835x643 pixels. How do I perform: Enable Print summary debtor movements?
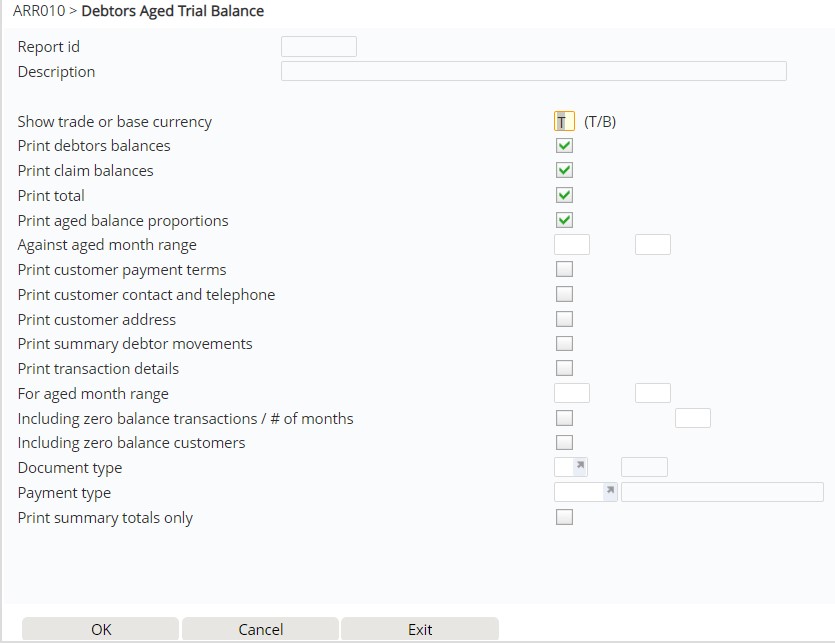point(564,344)
